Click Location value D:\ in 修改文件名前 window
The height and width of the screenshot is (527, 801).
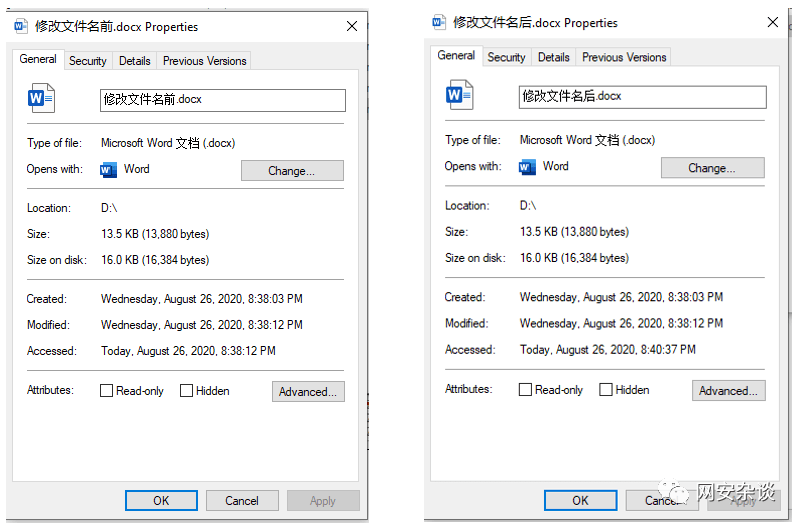109,208
